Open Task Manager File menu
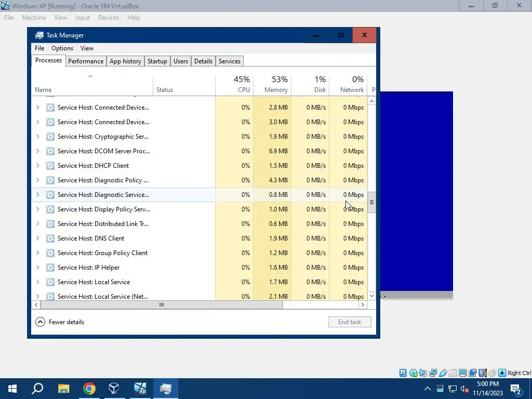 (39, 48)
